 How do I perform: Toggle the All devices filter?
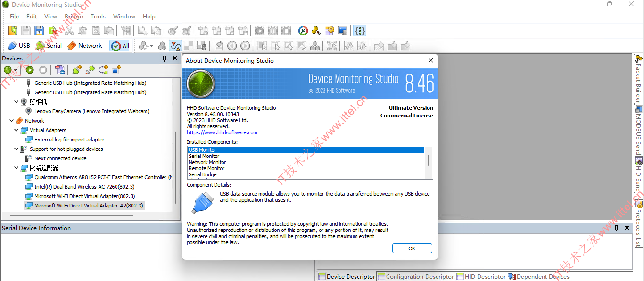pos(120,46)
